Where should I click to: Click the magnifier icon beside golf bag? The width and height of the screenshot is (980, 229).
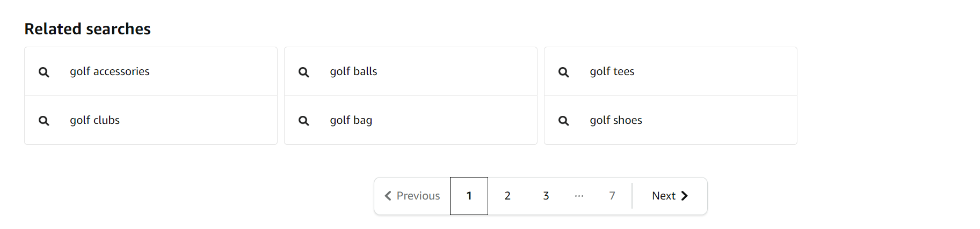(x=304, y=121)
